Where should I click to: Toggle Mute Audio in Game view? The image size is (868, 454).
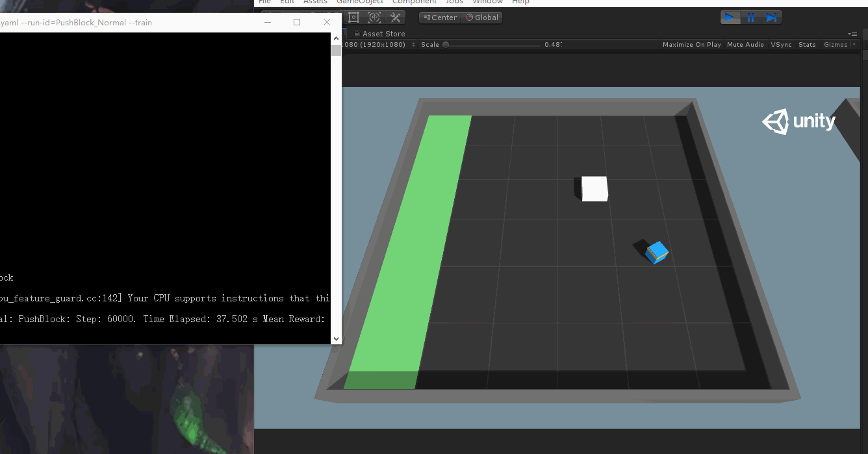745,45
